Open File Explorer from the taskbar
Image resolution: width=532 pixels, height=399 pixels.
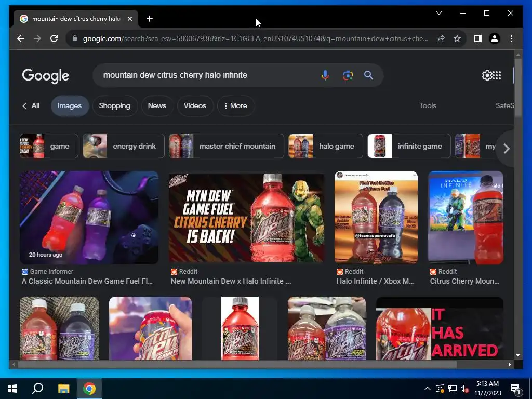[x=63, y=389]
